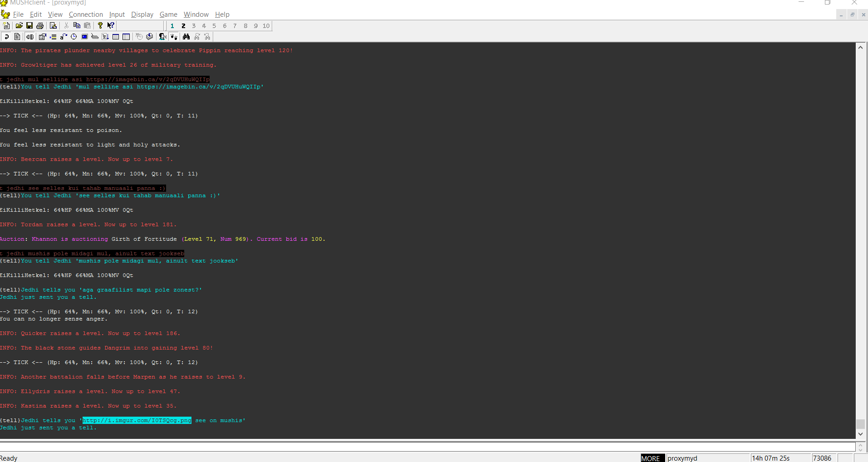The height and width of the screenshot is (462, 868).
Task: Click in the command input field
Action: coord(427,447)
